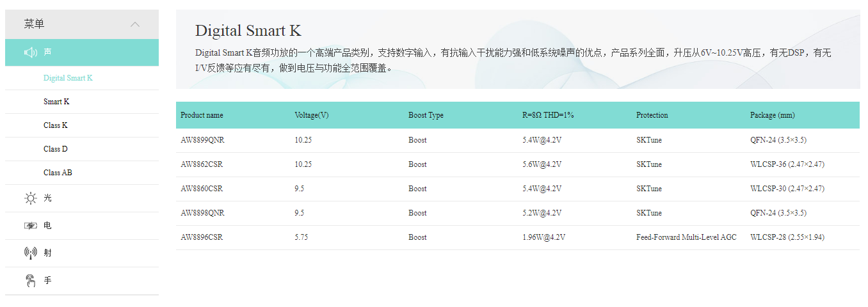Viewport: 868px width, 307px height.
Task: Click the speaker icon for 声 category
Action: click(x=30, y=52)
